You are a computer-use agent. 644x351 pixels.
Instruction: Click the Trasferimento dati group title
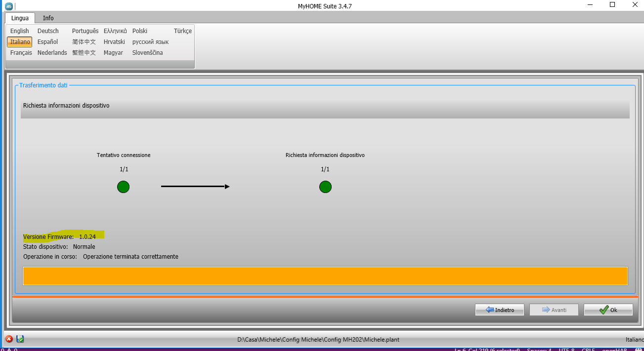tap(43, 85)
